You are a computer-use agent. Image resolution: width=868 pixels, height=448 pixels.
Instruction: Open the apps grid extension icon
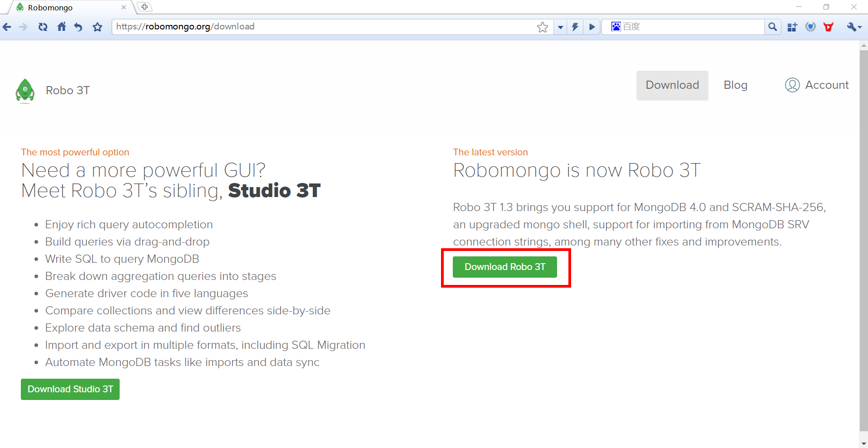click(x=792, y=27)
